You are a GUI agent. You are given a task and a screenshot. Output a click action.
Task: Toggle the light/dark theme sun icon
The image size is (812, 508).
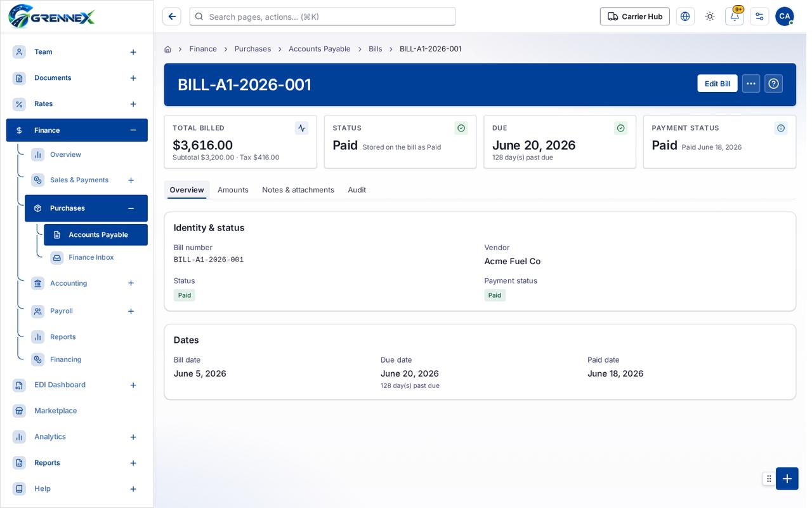click(710, 17)
